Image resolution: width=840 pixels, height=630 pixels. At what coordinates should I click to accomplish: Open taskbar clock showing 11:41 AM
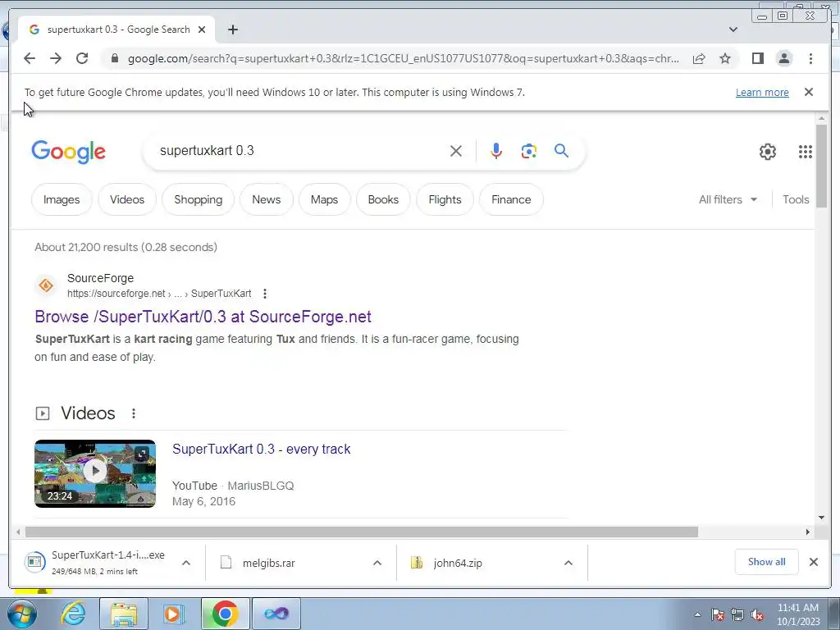pos(797,614)
